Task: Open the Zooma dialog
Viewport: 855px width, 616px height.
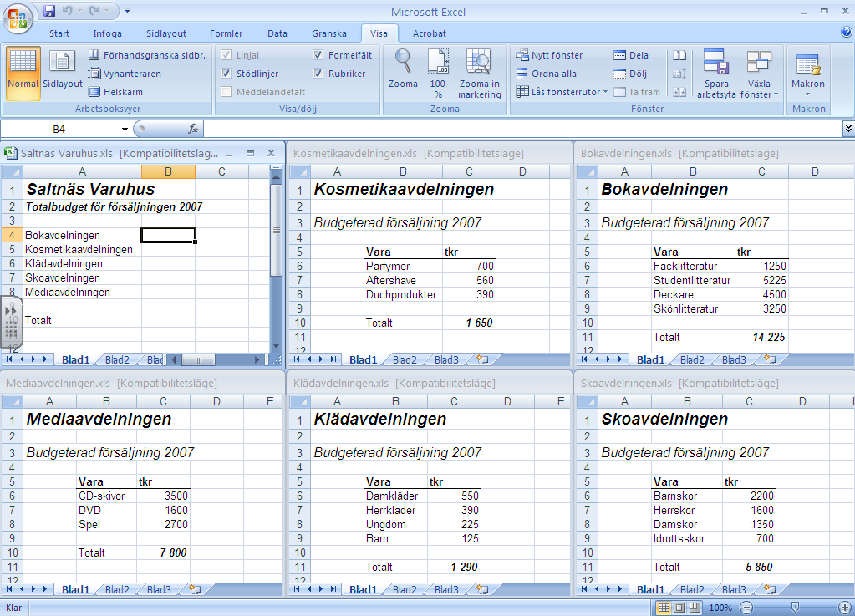Action: [403, 71]
